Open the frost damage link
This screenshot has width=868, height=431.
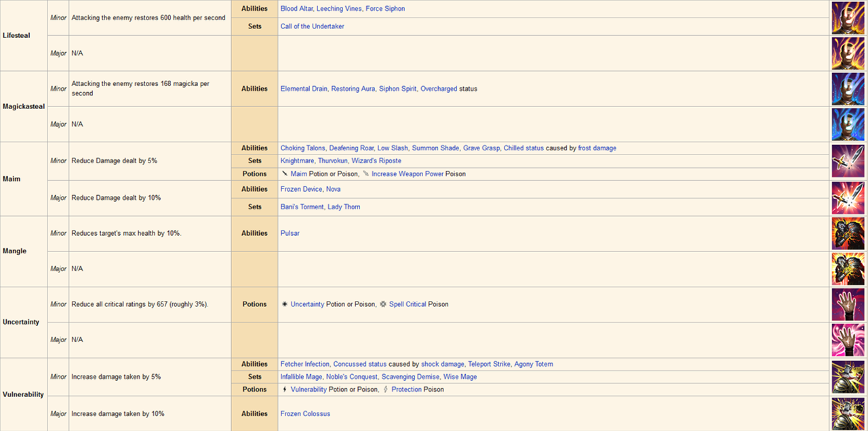597,148
